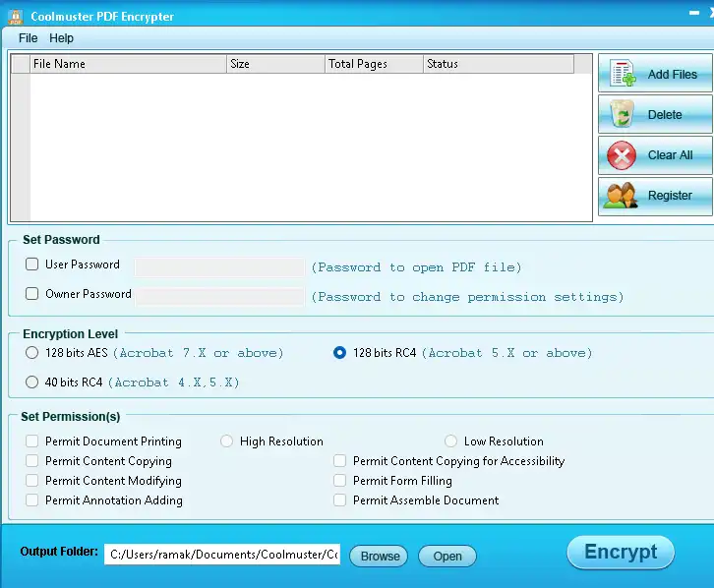Click the Size column header
This screenshot has width=714, height=588.
coord(275,64)
